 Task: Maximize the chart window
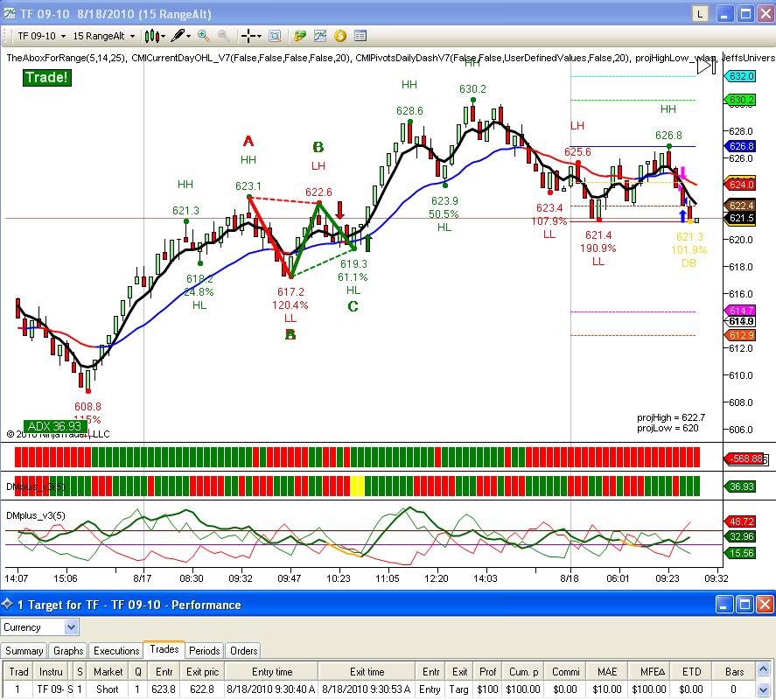click(745, 14)
